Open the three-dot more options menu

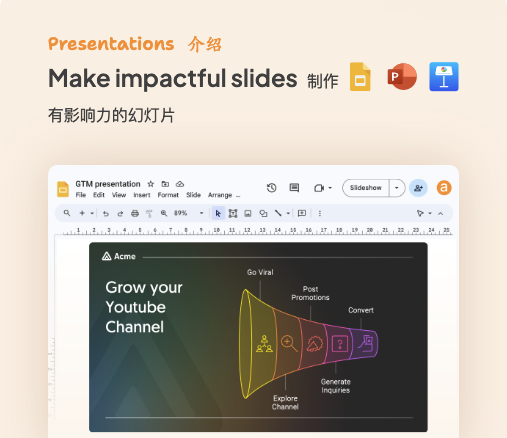(x=320, y=213)
